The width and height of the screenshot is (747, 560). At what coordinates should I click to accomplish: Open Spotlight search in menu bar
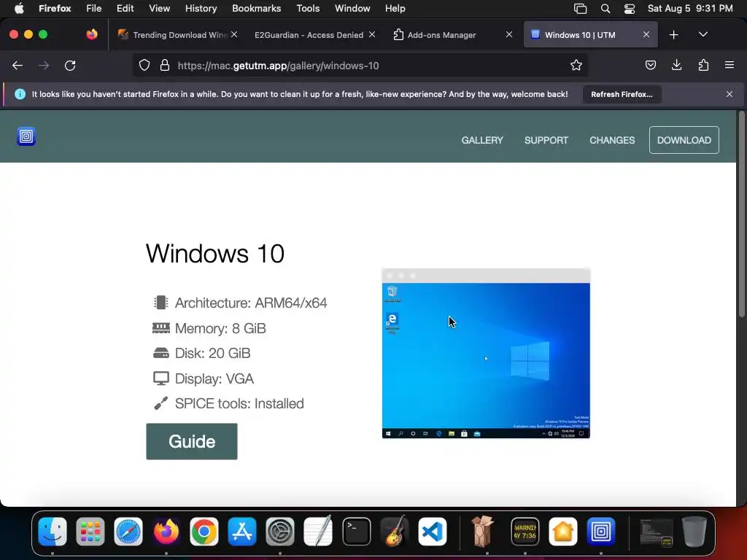point(605,9)
